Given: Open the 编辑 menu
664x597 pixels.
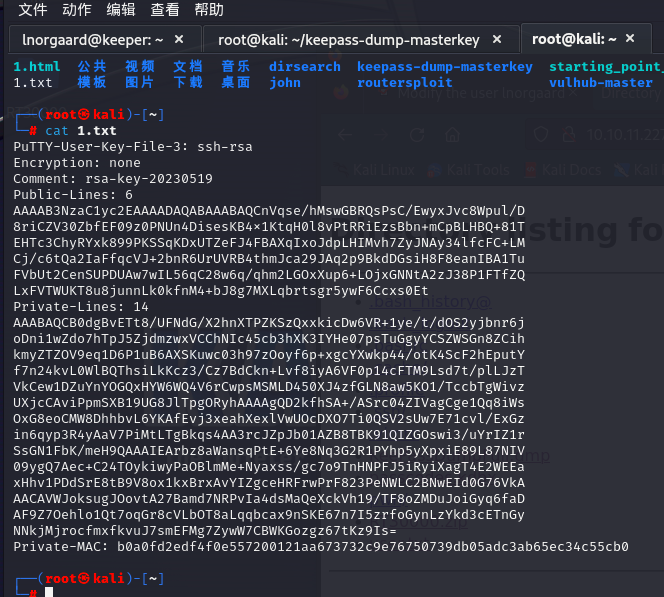Looking at the screenshot, I should [121, 9].
